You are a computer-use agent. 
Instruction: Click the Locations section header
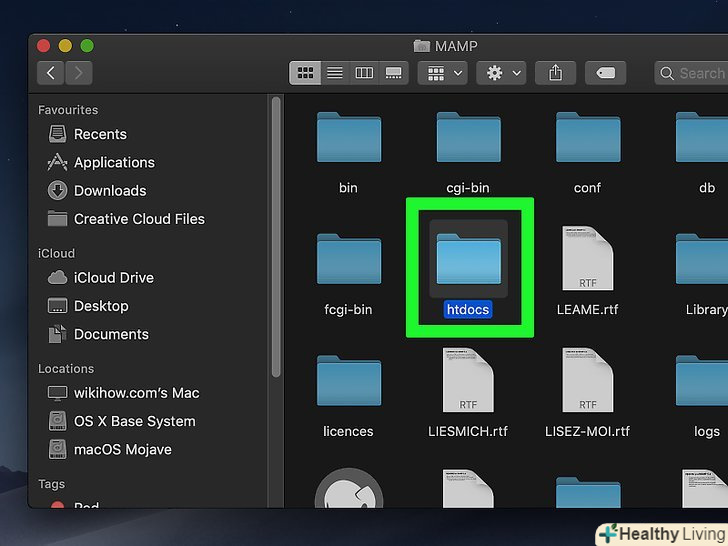click(66, 369)
